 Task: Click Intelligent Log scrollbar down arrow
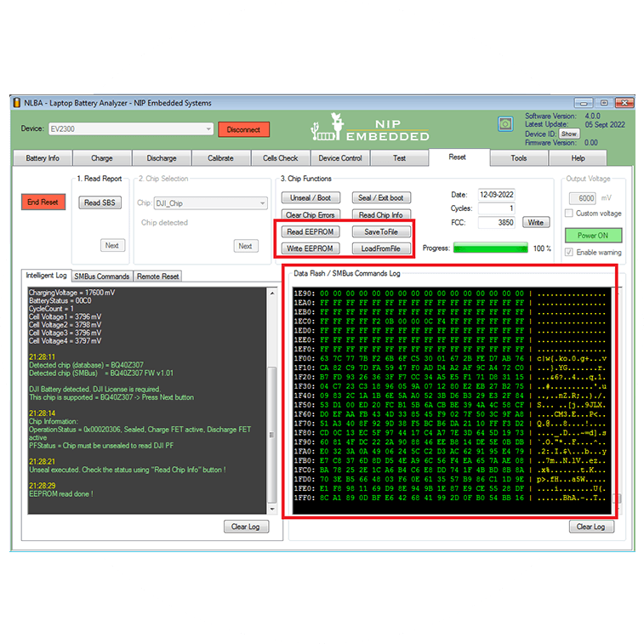(x=272, y=509)
